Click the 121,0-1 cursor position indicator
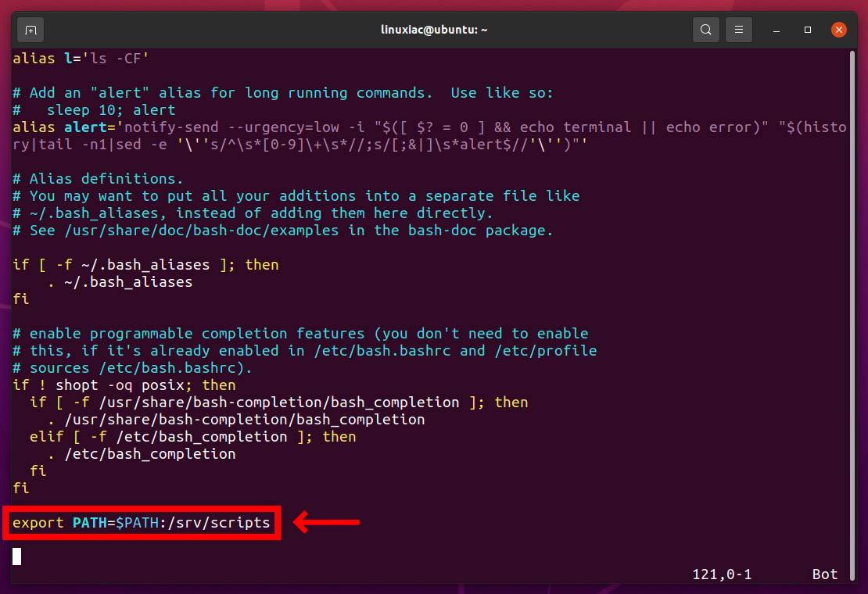 721,574
